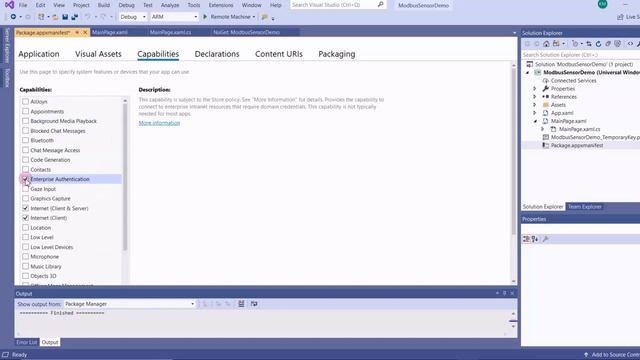Click the Save file toolbar icon
The height and width of the screenshot is (360, 640).
[65, 17]
